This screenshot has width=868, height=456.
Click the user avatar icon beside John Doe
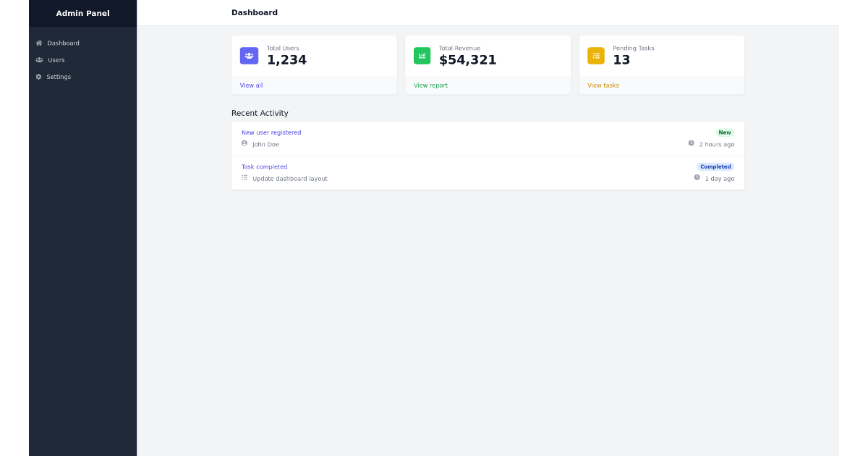click(x=244, y=144)
